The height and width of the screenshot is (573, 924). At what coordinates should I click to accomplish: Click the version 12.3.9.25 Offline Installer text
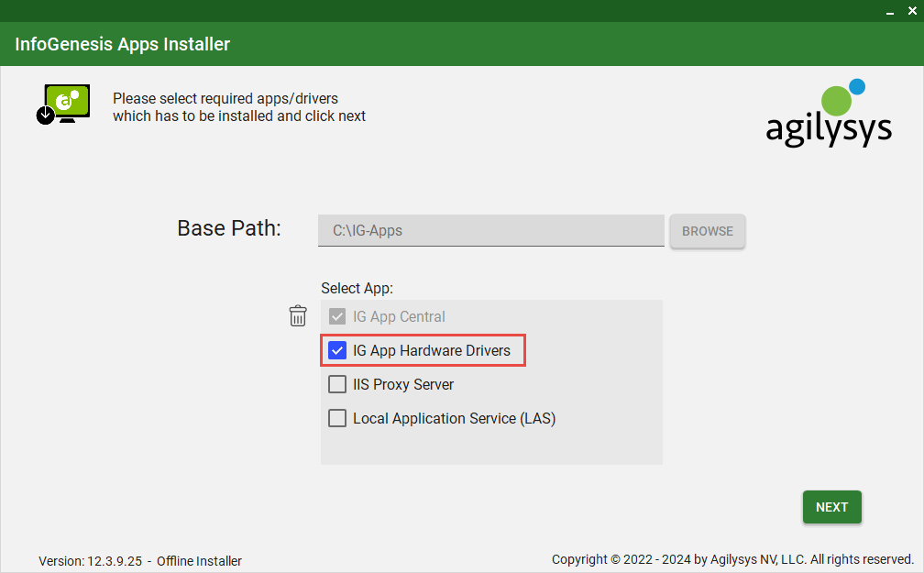[x=140, y=561]
